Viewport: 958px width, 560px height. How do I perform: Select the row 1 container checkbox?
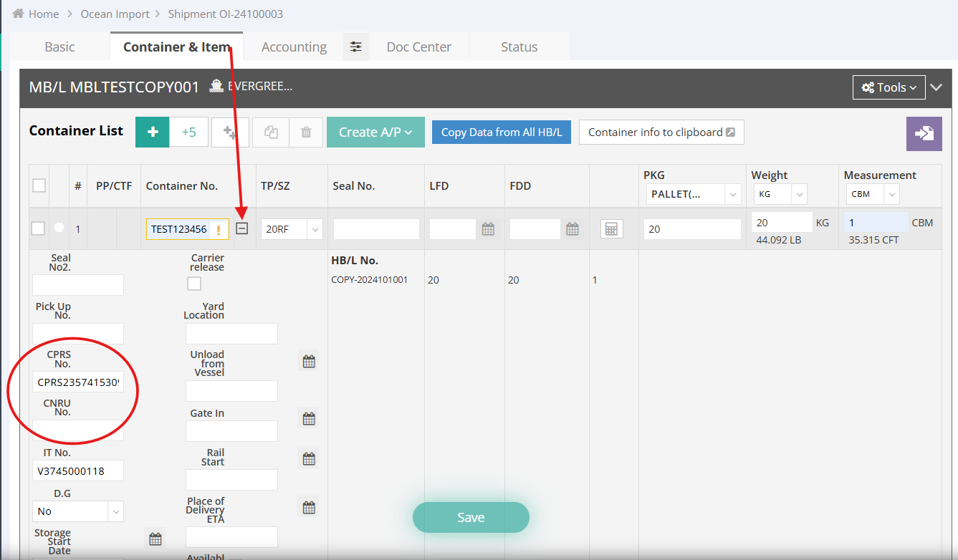[38, 228]
